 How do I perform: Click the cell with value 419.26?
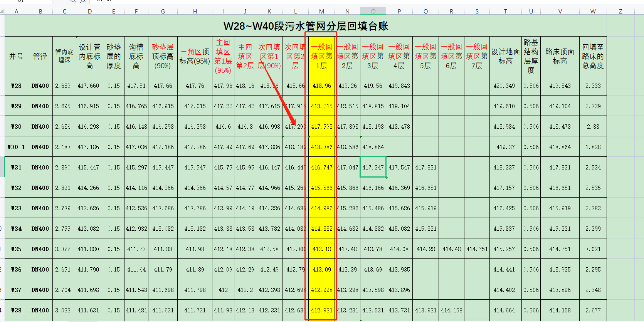click(x=347, y=86)
